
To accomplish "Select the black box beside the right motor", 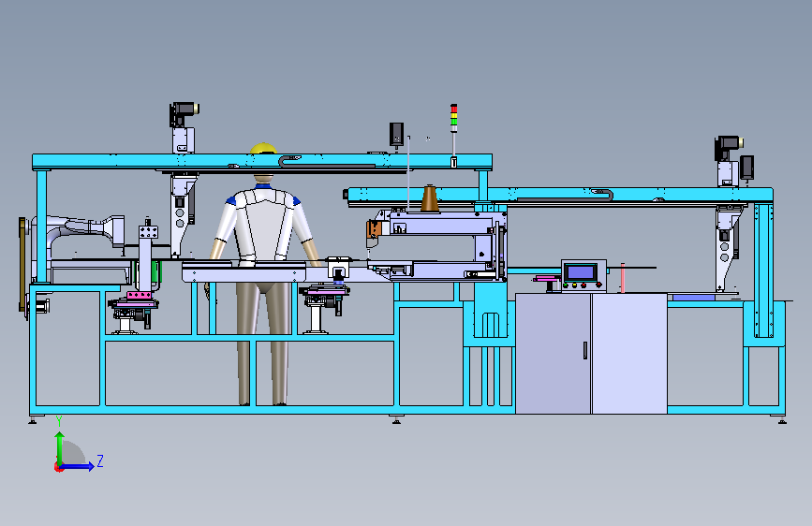I will tap(746, 168).
